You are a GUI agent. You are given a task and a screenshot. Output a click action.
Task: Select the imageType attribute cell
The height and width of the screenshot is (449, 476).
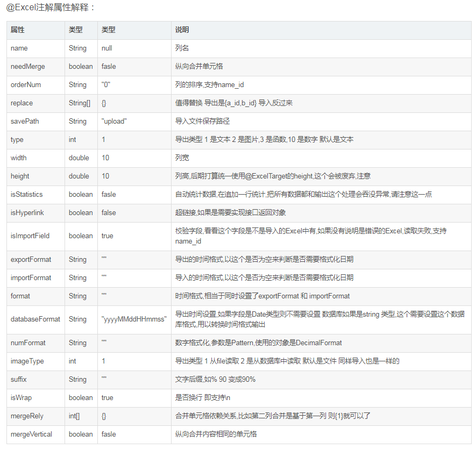[x=25, y=361]
